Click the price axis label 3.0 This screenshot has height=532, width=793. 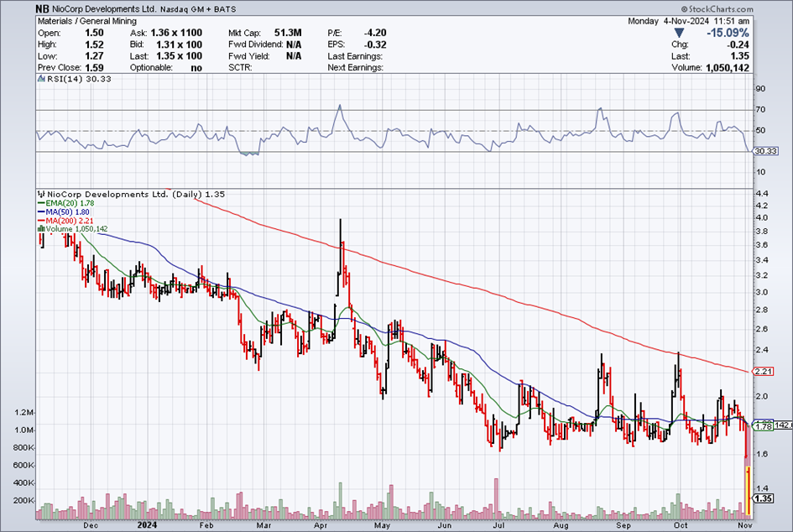761,292
